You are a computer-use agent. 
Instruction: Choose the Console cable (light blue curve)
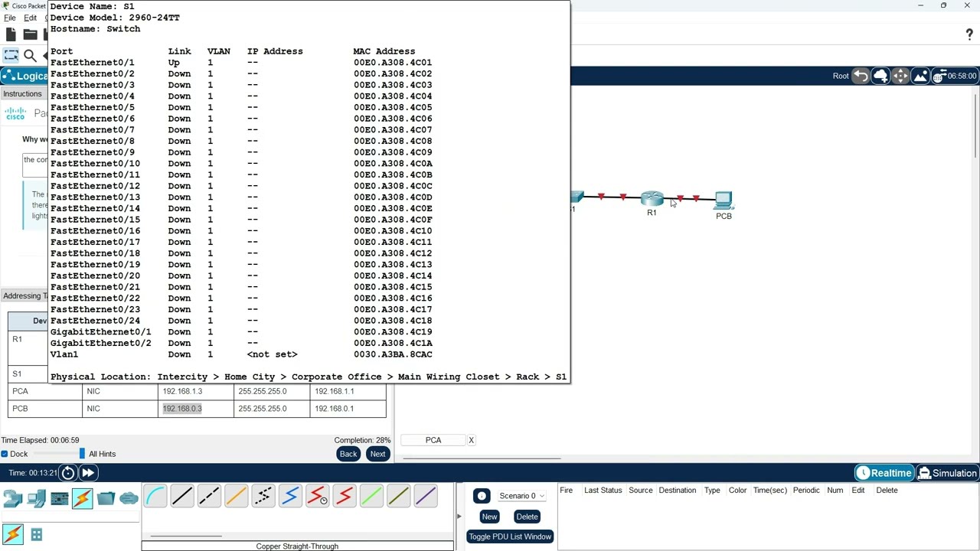coord(155,497)
